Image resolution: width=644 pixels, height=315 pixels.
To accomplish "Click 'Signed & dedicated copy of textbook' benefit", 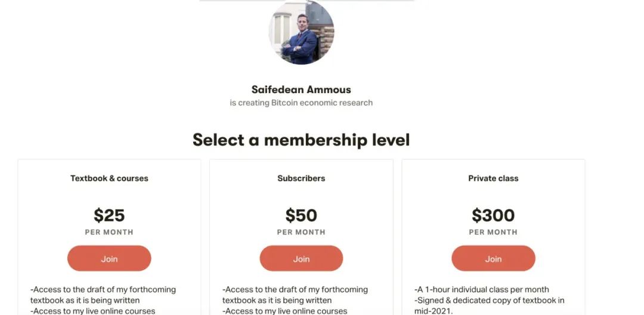I will tap(489, 300).
